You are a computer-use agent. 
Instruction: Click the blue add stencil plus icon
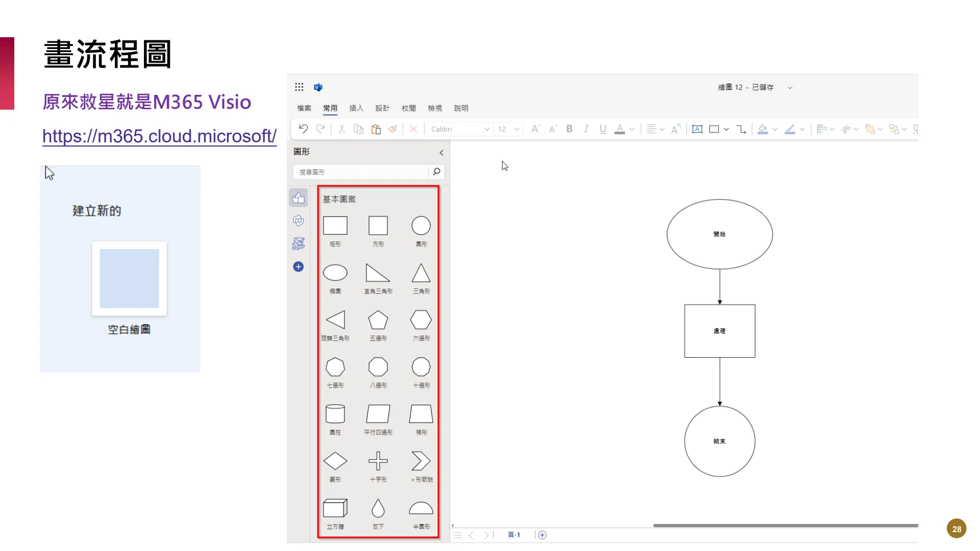tap(299, 267)
